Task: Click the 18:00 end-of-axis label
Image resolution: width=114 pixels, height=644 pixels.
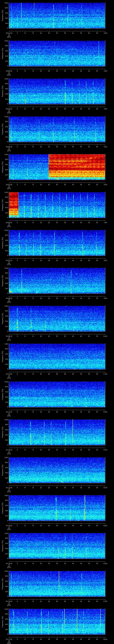Action: (x=105, y=639)
